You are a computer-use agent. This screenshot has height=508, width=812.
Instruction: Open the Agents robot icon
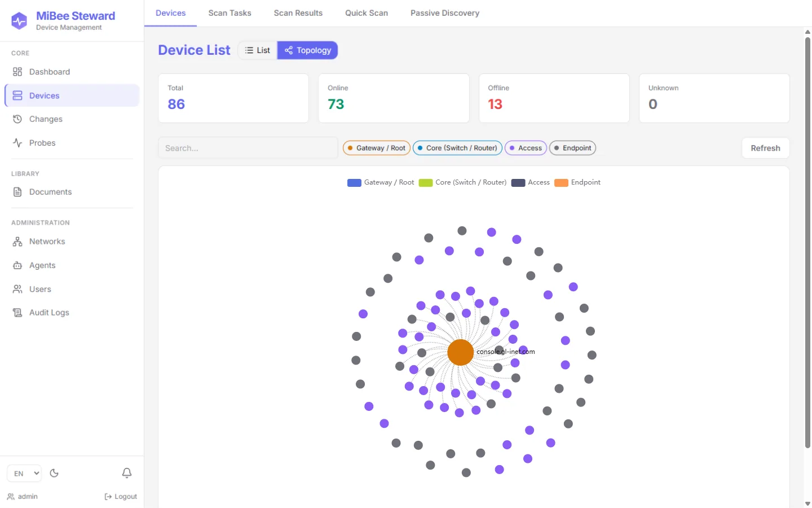17,265
